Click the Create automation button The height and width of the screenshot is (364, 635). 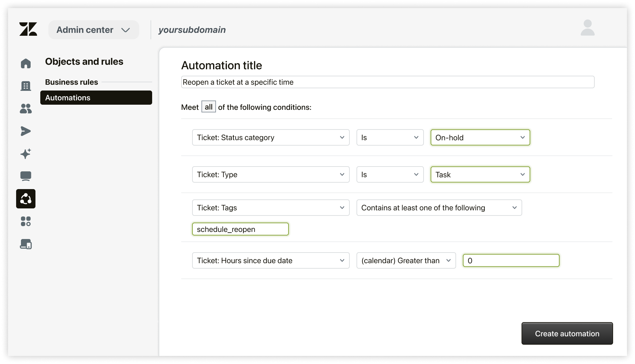pos(567,333)
